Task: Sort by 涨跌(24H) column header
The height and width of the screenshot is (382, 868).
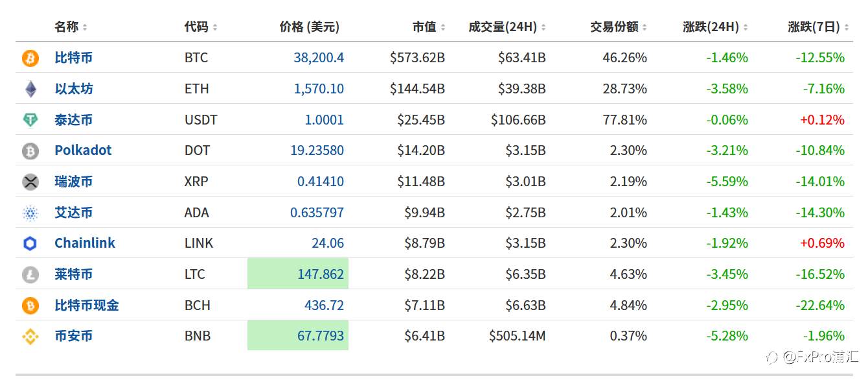Action: (716, 27)
